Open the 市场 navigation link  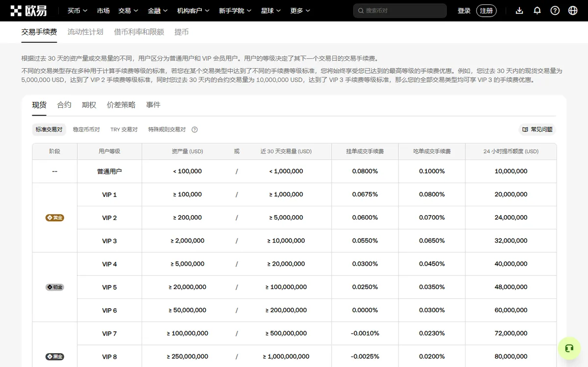tap(103, 10)
